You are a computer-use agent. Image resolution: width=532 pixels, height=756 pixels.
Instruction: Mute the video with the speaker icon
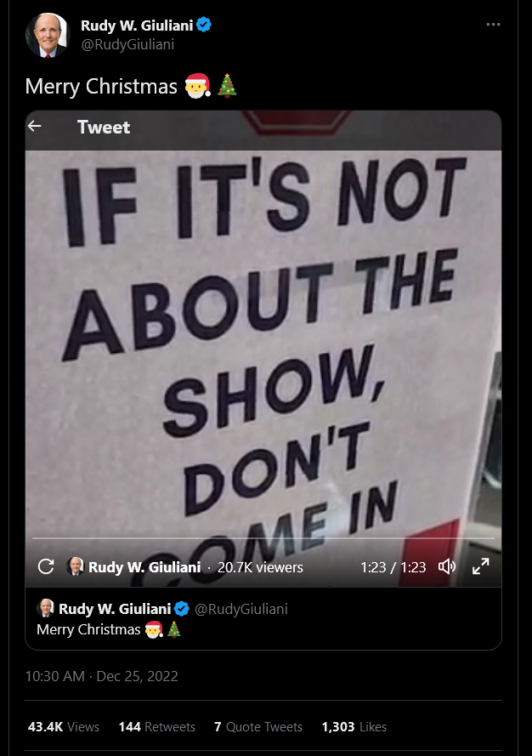pyautogui.click(x=447, y=566)
